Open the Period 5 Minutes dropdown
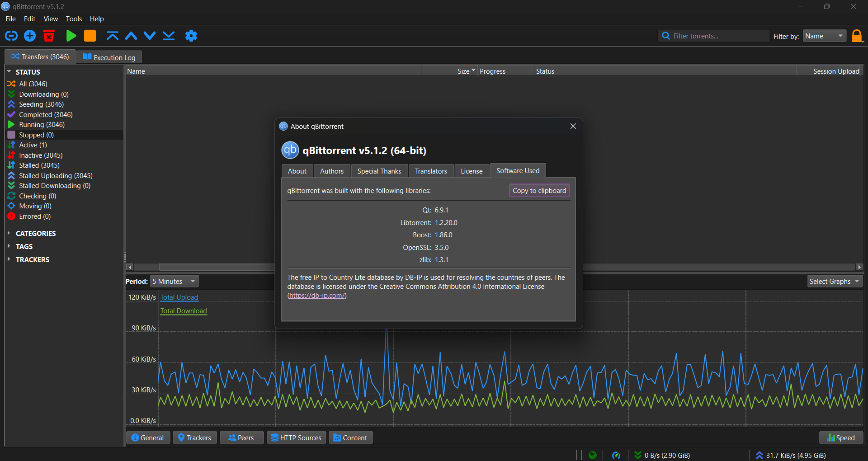The height and width of the screenshot is (461, 868). point(174,281)
